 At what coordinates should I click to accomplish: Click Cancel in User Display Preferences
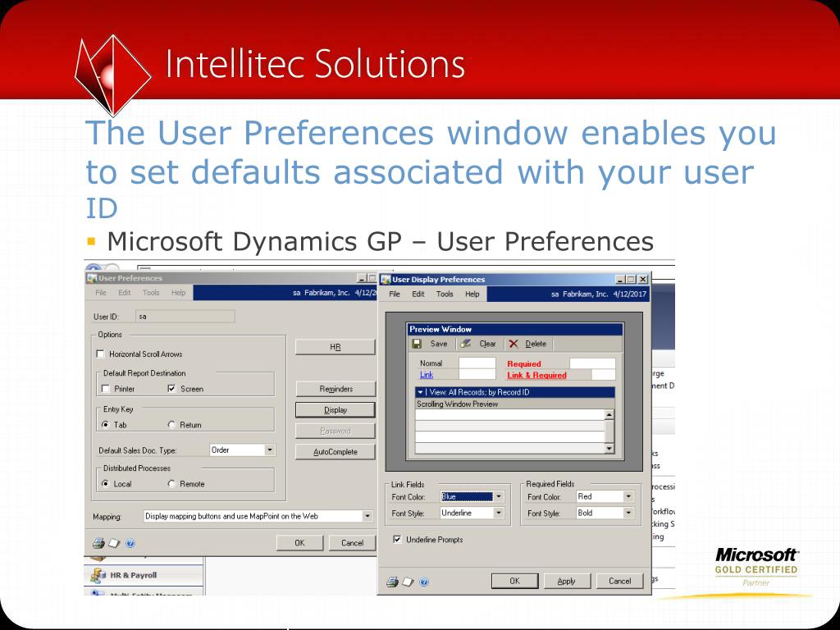point(620,582)
